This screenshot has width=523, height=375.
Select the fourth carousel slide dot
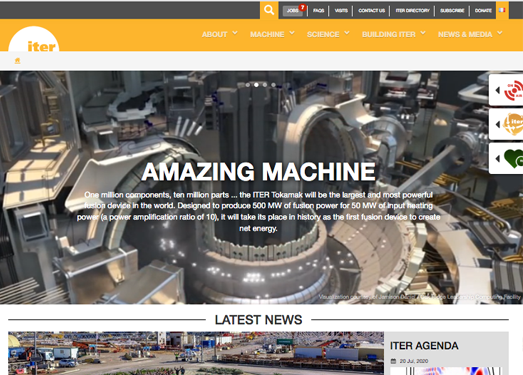click(x=274, y=85)
